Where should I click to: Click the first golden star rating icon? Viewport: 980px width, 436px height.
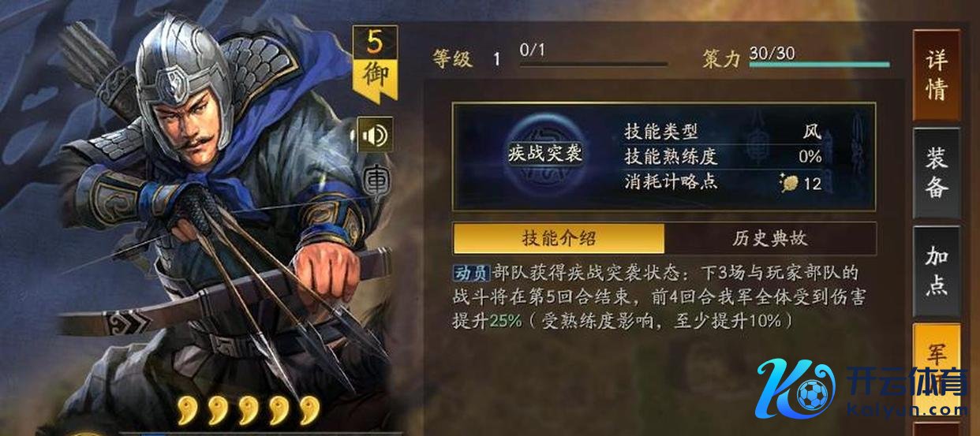(x=186, y=410)
